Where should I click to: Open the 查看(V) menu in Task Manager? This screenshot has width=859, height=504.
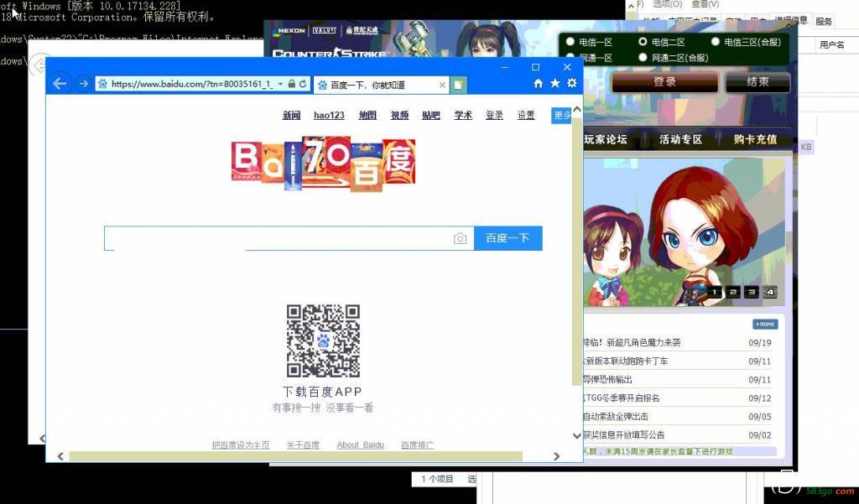tap(705, 4)
